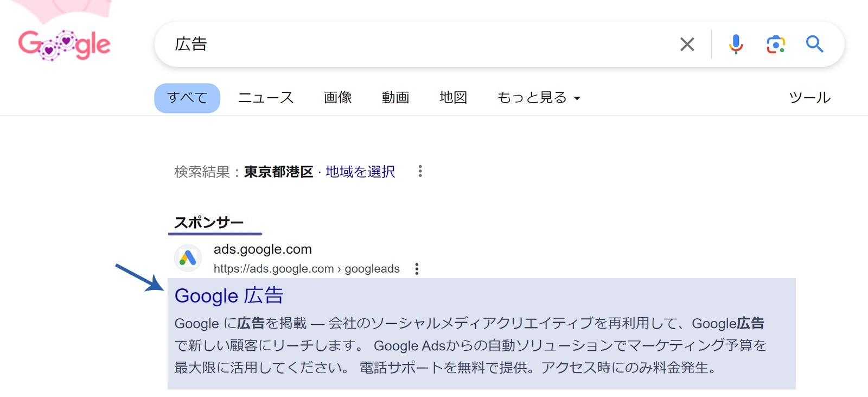Open the 動画 tab
The height and width of the screenshot is (397, 868).
point(395,98)
